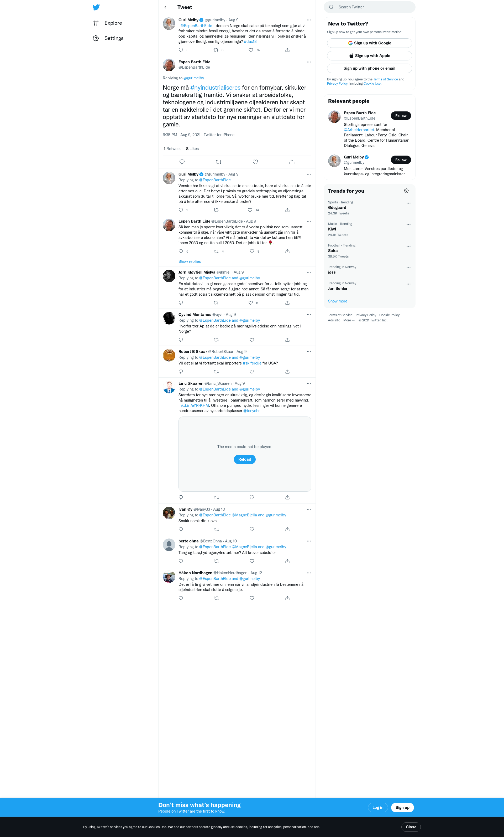This screenshot has width=504, height=837.
Task: Open more options on Ødegaard trend
Action: (408, 203)
